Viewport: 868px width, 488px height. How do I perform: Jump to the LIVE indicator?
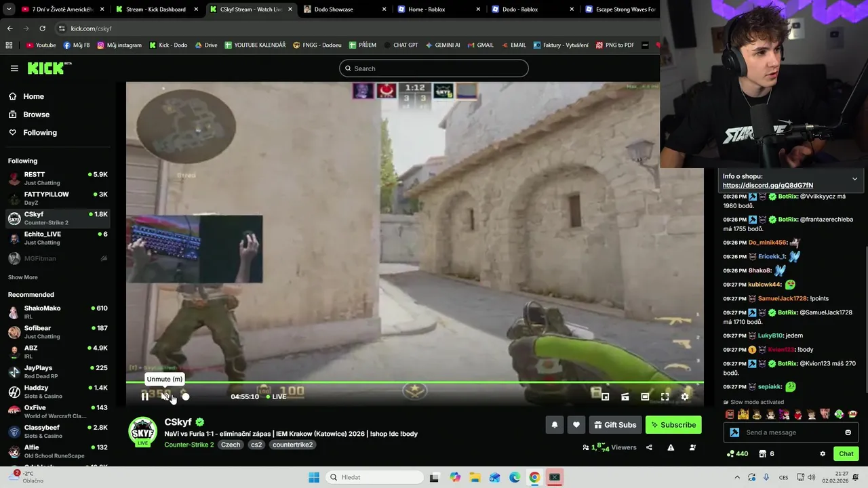click(x=276, y=396)
